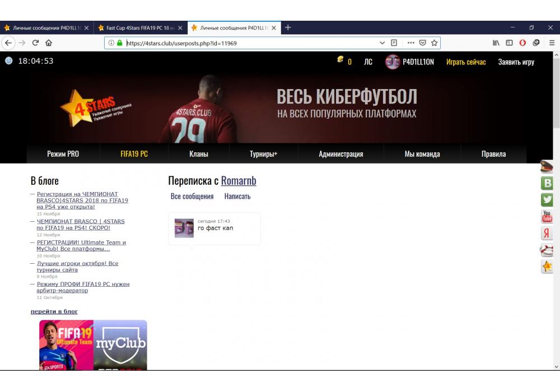This screenshot has height=392, width=560.
Task: Open the Мы команда menu item
Action: click(422, 154)
